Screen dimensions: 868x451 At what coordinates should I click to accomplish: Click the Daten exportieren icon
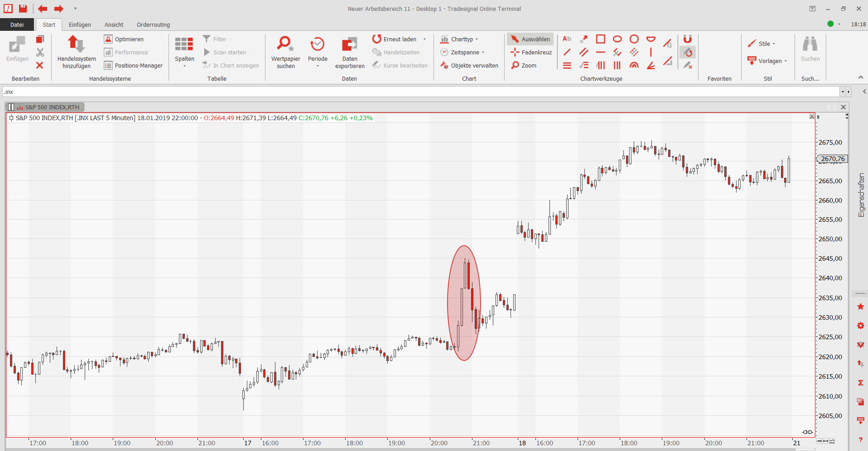pyautogui.click(x=349, y=44)
